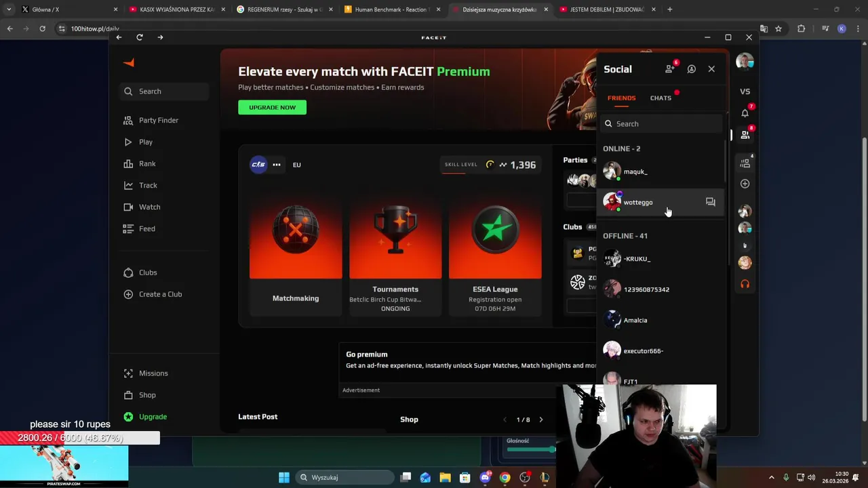Open a new browser tab
This screenshot has height=488, width=868.
(669, 9)
